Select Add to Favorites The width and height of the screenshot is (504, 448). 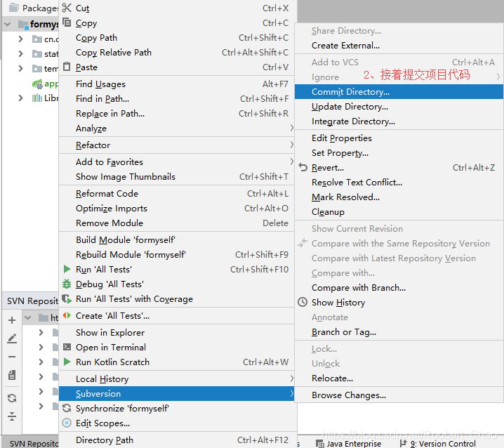(x=176, y=162)
